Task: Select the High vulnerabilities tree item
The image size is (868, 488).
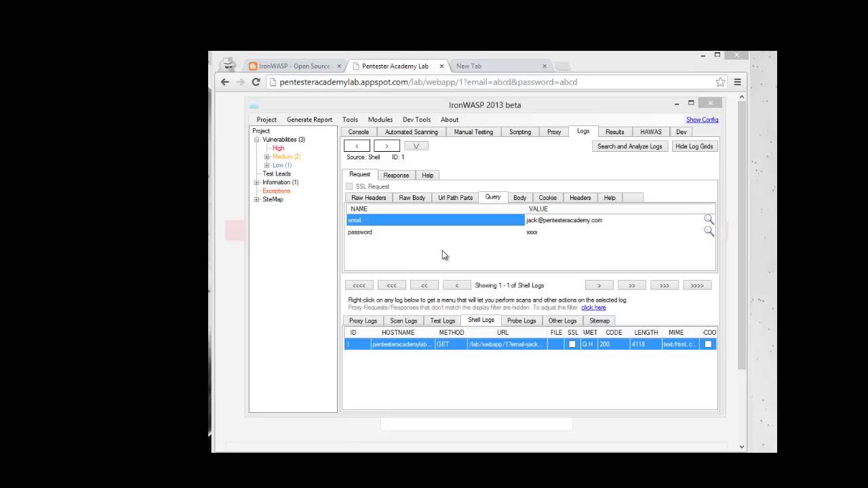Action: tap(278, 148)
